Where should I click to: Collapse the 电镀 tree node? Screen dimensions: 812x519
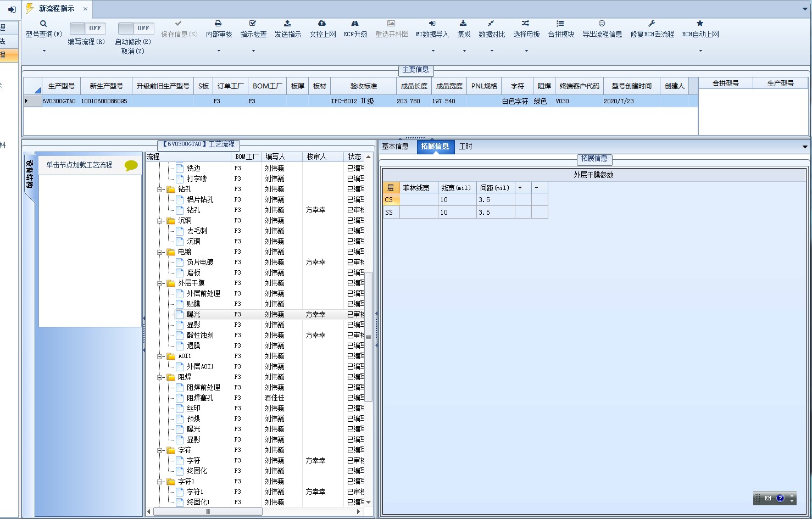(160, 252)
